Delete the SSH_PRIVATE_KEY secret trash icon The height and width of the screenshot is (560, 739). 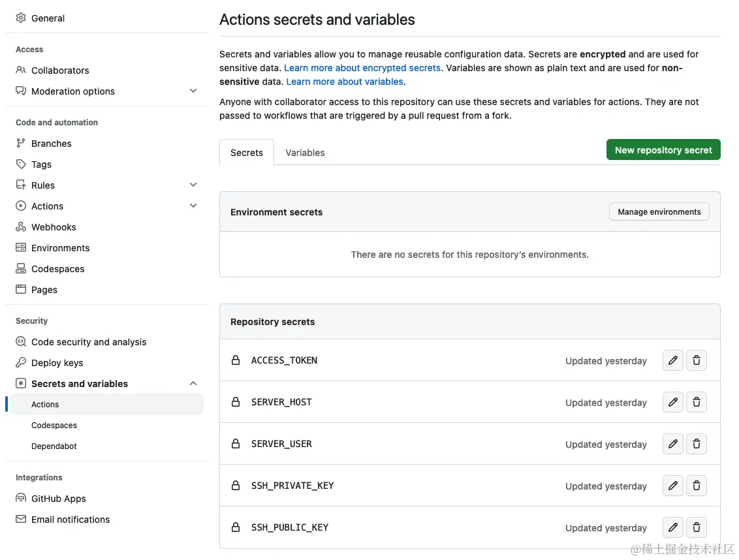[697, 486]
